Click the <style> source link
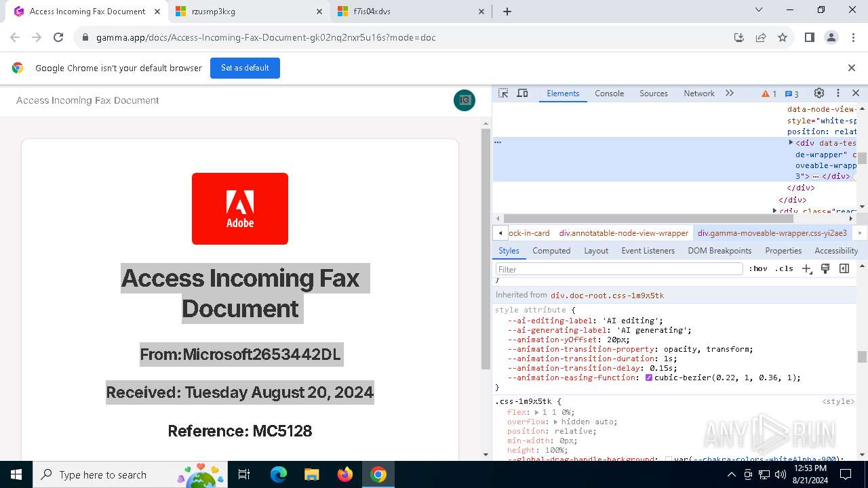Viewport: 868px width, 488px height. [x=838, y=402]
